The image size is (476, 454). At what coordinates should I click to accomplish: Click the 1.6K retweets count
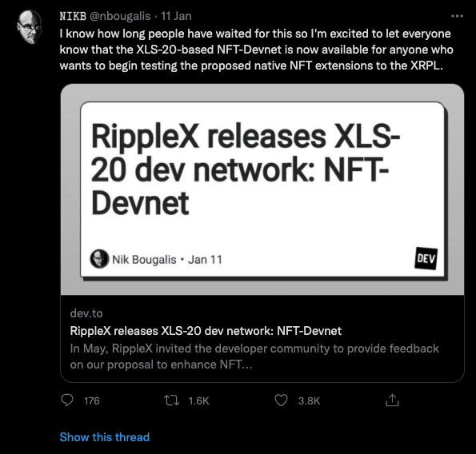[x=199, y=401]
